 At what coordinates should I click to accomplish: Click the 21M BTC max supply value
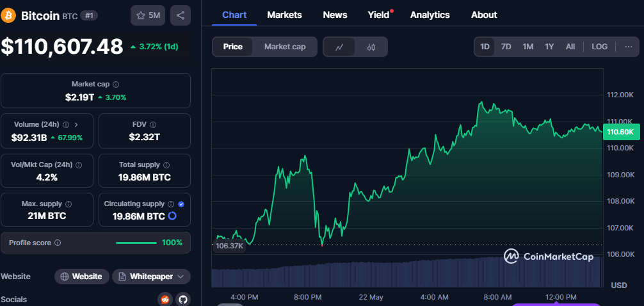47,216
